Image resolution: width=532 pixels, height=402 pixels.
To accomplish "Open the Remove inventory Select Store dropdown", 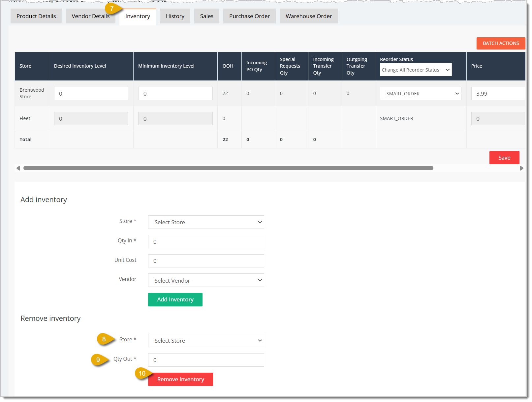I will click(x=206, y=341).
